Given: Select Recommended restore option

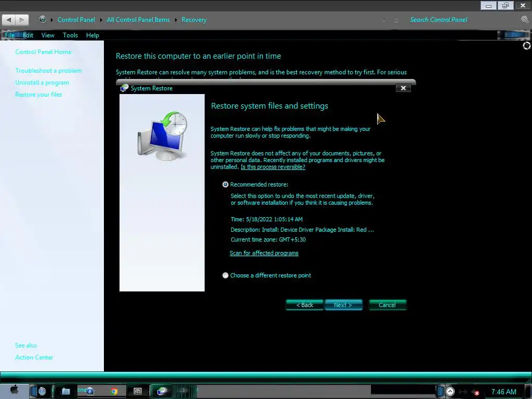Looking at the screenshot, I should coord(225,184).
